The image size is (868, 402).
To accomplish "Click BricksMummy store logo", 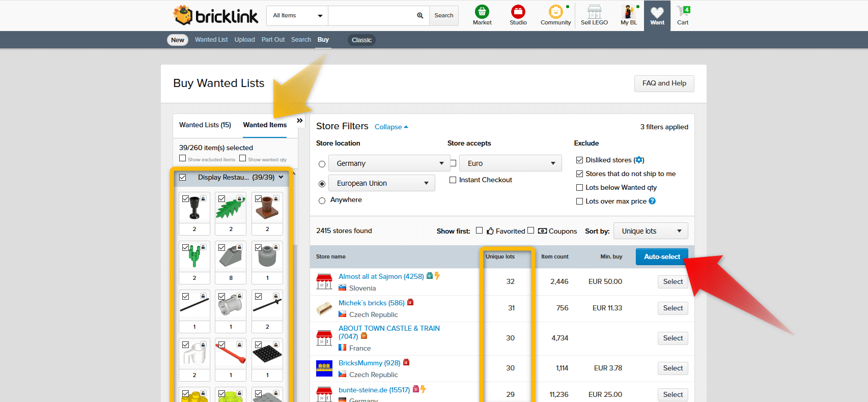I will [324, 368].
